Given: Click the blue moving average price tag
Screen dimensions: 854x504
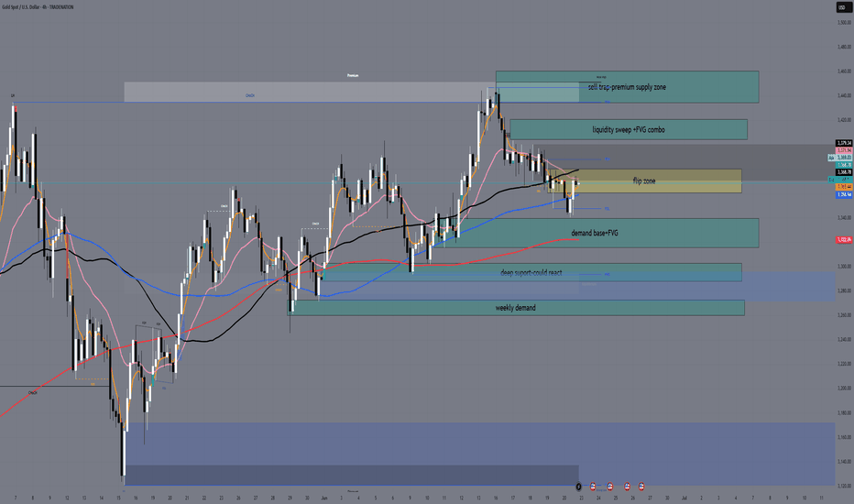Looking at the screenshot, I should (844, 194).
